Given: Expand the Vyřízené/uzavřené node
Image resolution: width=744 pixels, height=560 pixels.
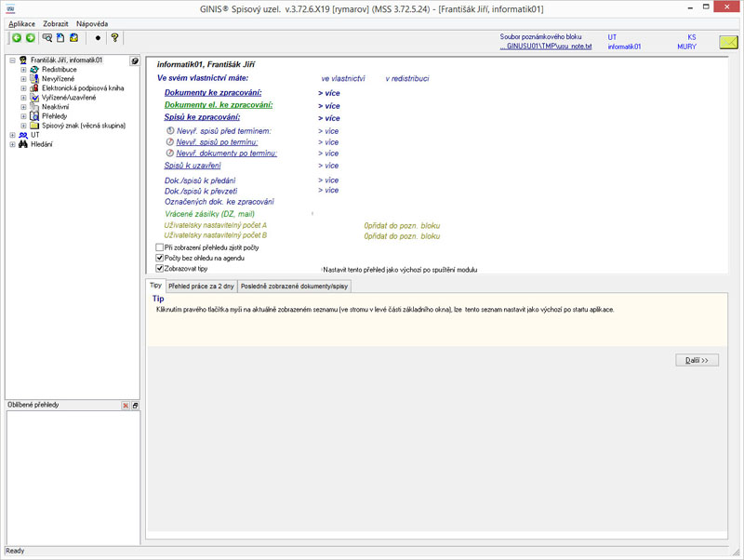Looking at the screenshot, I should coord(23,98).
